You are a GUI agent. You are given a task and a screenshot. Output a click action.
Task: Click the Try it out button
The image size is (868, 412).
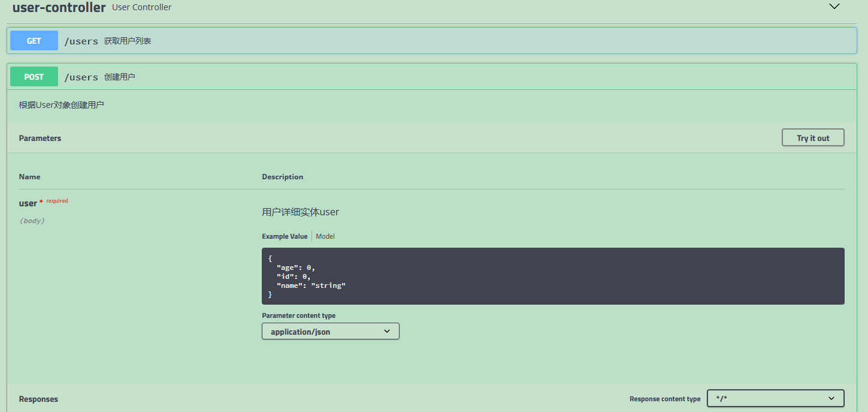[813, 138]
